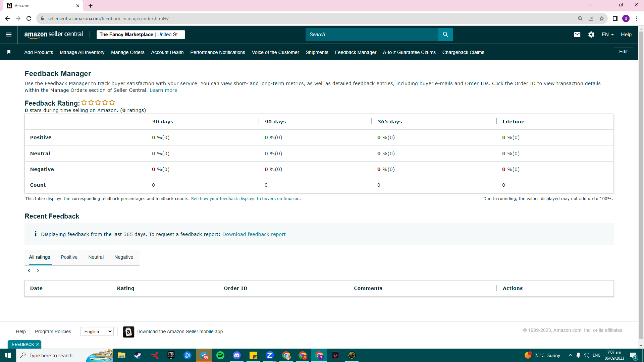Click Download feedback report link
644x362 pixels.
click(254, 234)
